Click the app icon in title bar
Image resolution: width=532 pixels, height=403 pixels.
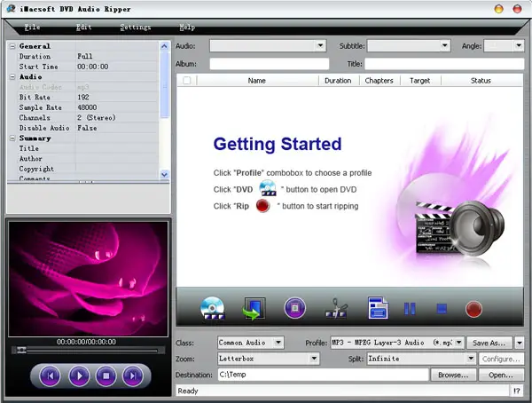coord(12,9)
